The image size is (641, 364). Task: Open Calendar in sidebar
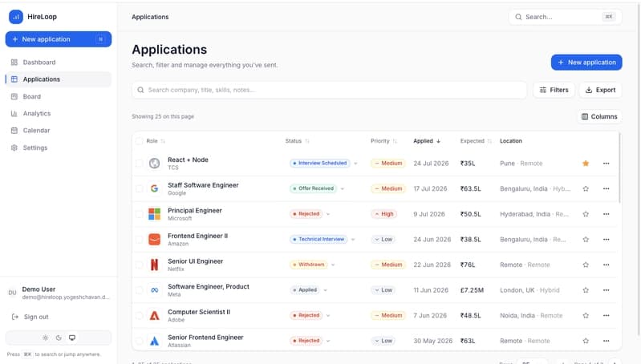[58, 131]
